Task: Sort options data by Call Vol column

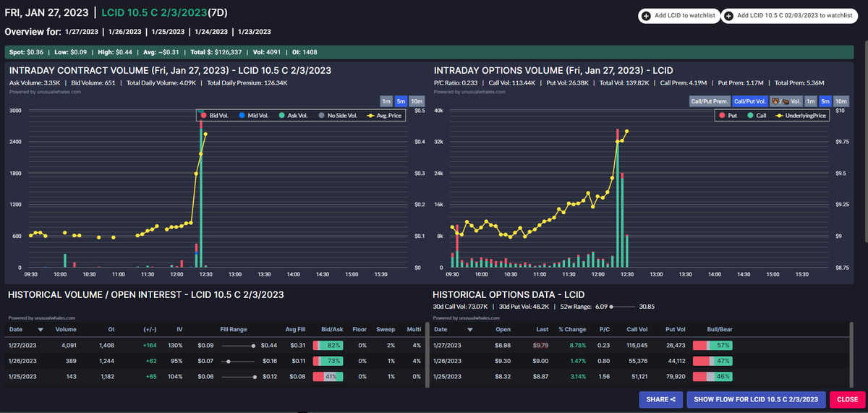Action: [637, 328]
